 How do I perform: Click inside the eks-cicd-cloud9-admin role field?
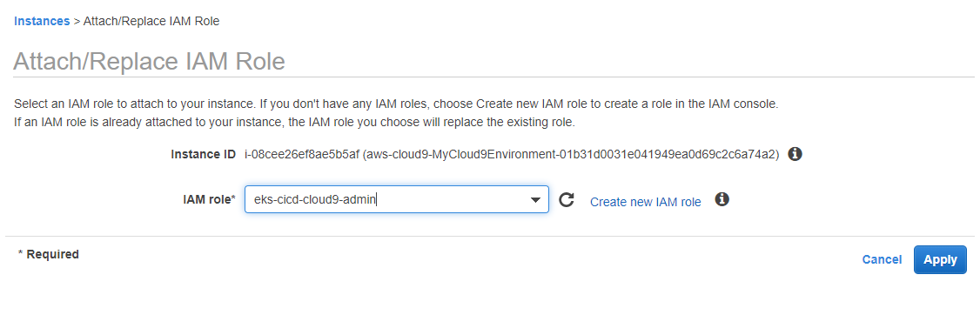pyautogui.click(x=396, y=199)
